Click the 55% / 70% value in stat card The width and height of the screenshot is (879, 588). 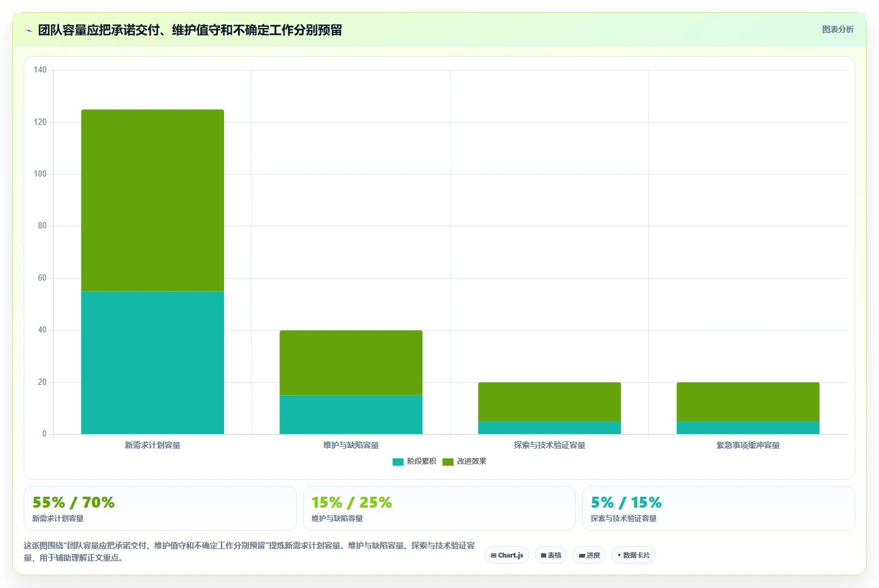pos(73,503)
